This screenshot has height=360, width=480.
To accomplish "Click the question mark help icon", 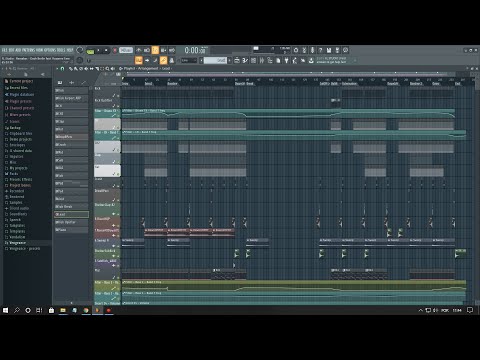I will coord(321,50).
